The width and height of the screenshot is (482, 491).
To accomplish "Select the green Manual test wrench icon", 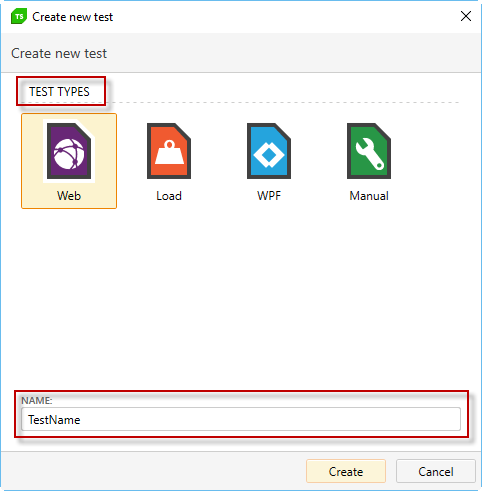I will click(x=369, y=151).
